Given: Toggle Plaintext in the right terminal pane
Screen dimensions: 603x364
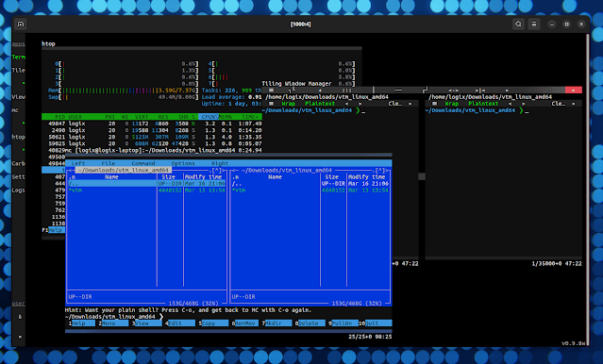Looking at the screenshot, I should coord(483,104).
